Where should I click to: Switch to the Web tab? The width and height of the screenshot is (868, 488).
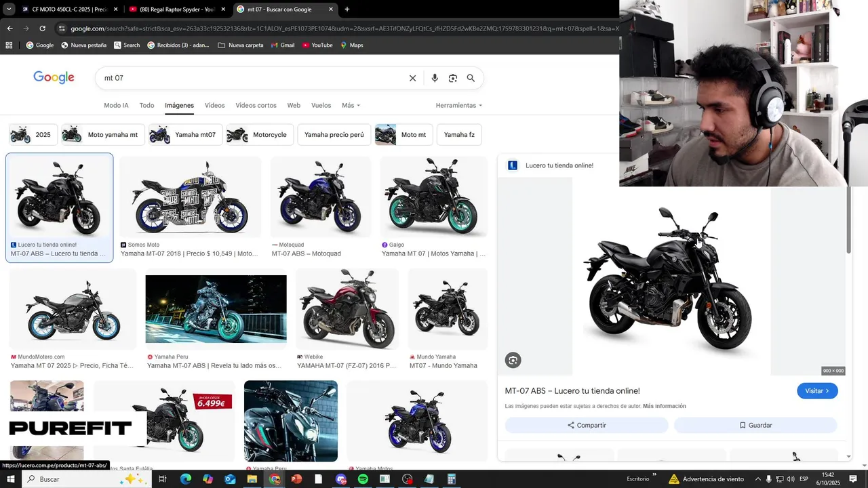pos(294,106)
